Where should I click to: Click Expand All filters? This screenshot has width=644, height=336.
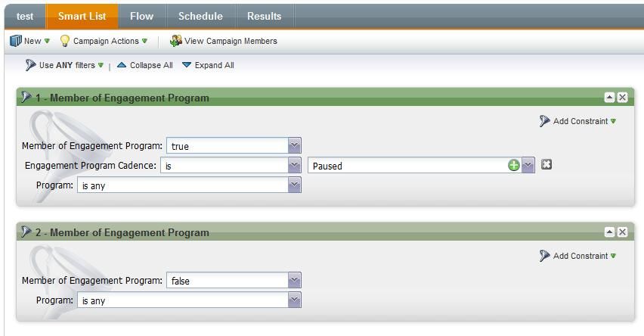tap(208, 65)
